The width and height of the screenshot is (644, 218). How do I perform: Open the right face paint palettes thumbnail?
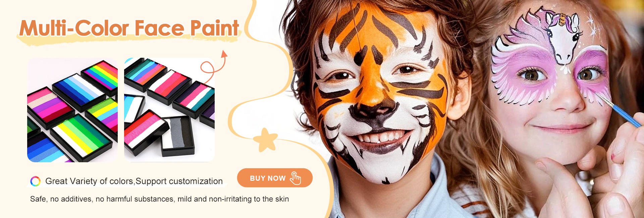point(169,110)
